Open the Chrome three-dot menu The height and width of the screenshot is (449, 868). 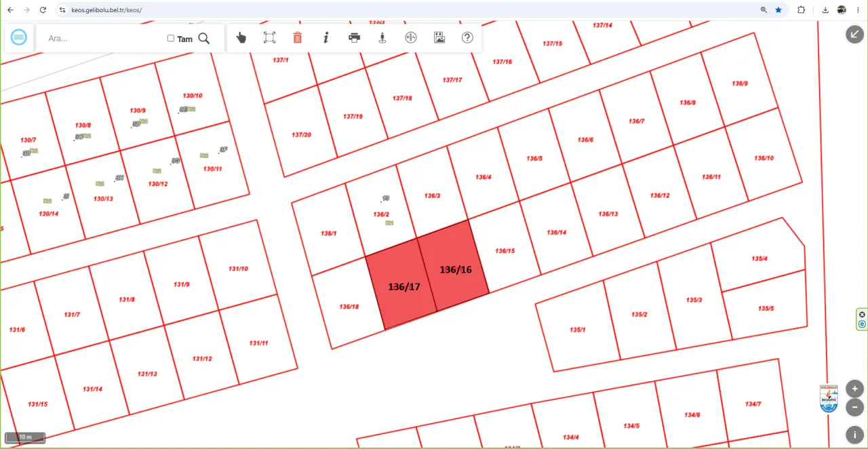click(x=858, y=10)
